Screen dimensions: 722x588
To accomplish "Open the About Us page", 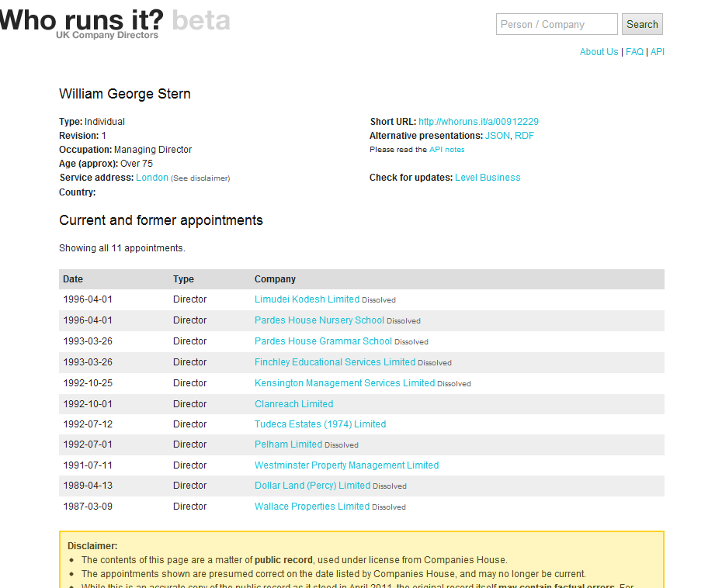I will point(599,52).
